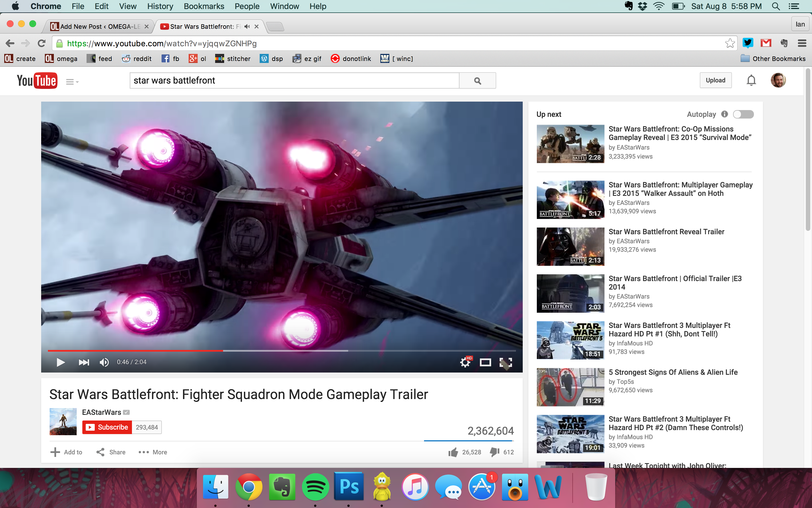The height and width of the screenshot is (508, 812).
Task: Open the account avatar menu
Action: 778,80
